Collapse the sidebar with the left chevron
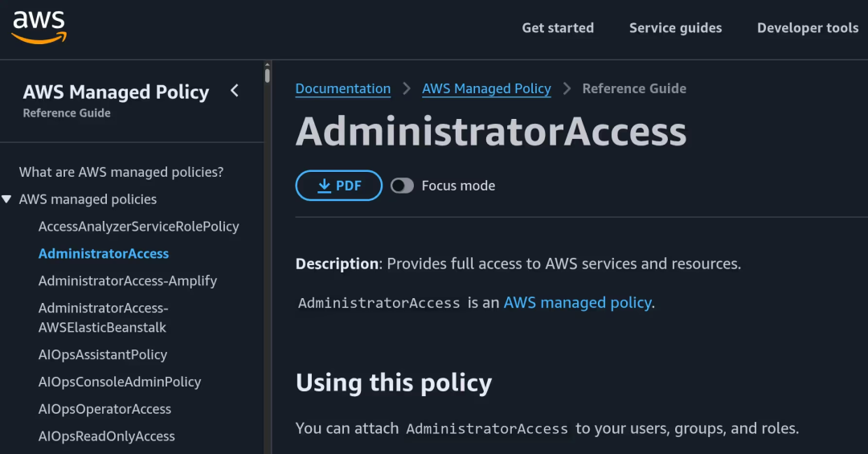 click(x=235, y=90)
